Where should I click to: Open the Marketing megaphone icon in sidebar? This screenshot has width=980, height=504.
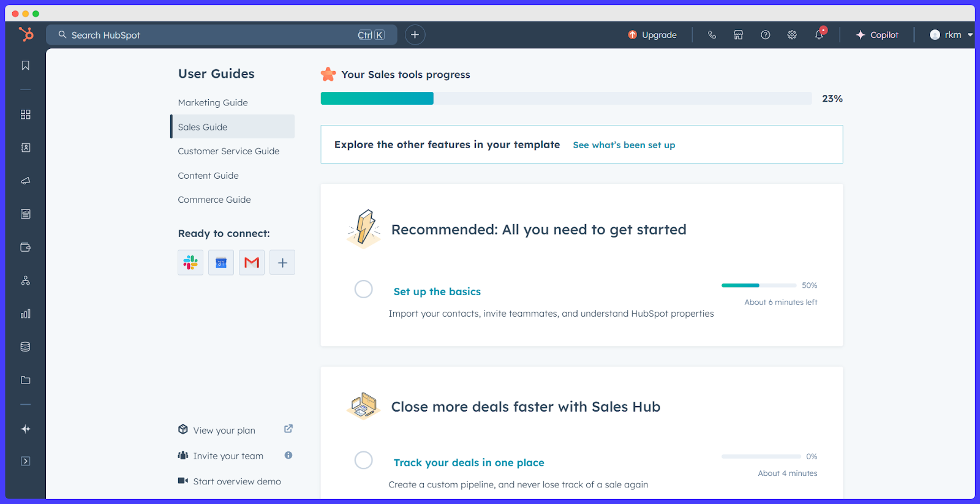pyautogui.click(x=26, y=181)
